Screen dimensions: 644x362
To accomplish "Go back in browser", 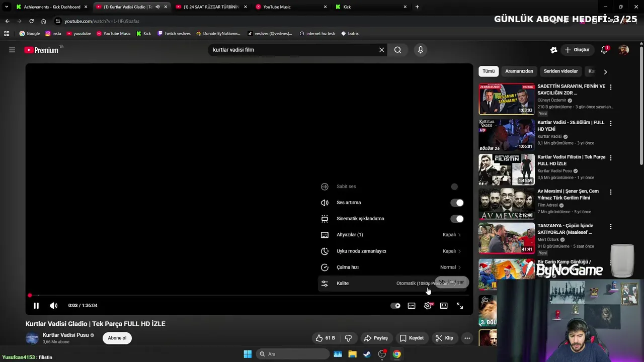I will 7,21.
